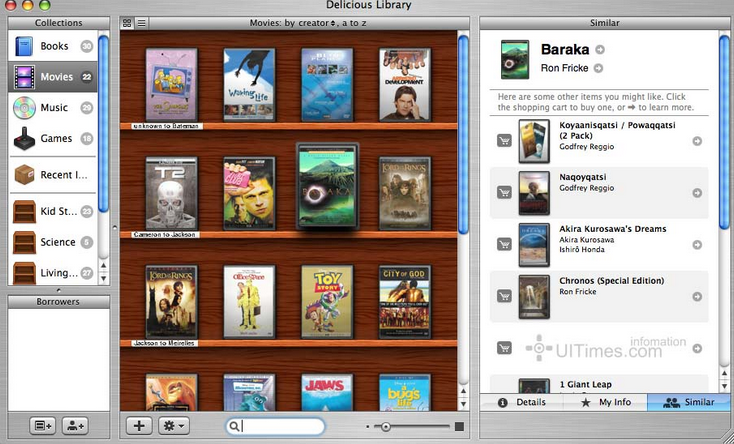Select Lord of the Rings Fellowship cover
The width and height of the screenshot is (734, 444).
coord(404,193)
